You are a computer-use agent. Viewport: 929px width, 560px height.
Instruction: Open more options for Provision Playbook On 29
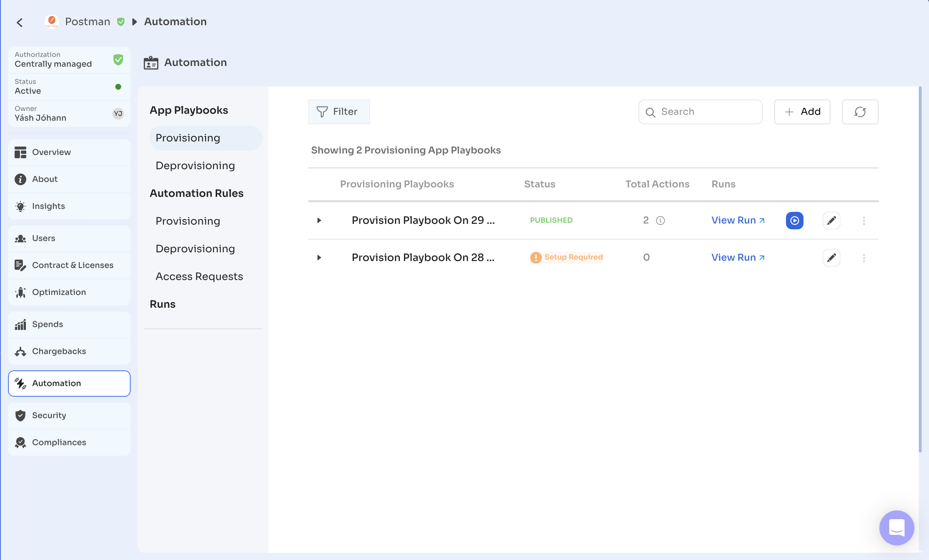pos(864,221)
